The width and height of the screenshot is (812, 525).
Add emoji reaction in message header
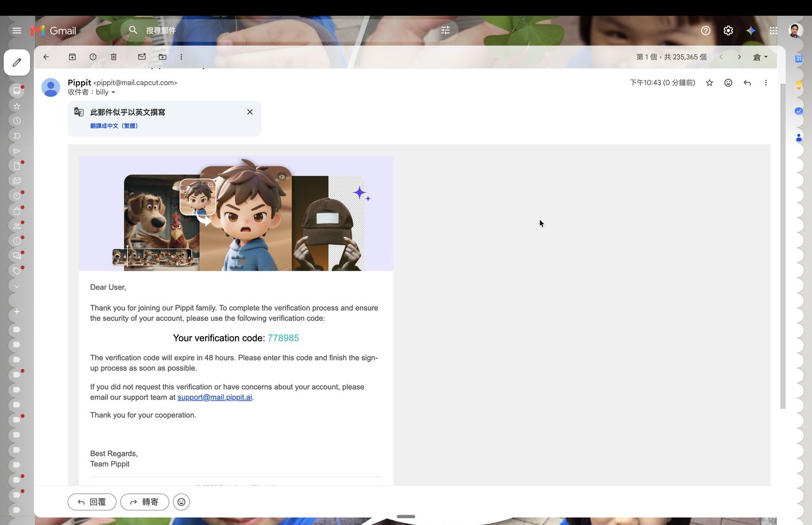tap(729, 83)
